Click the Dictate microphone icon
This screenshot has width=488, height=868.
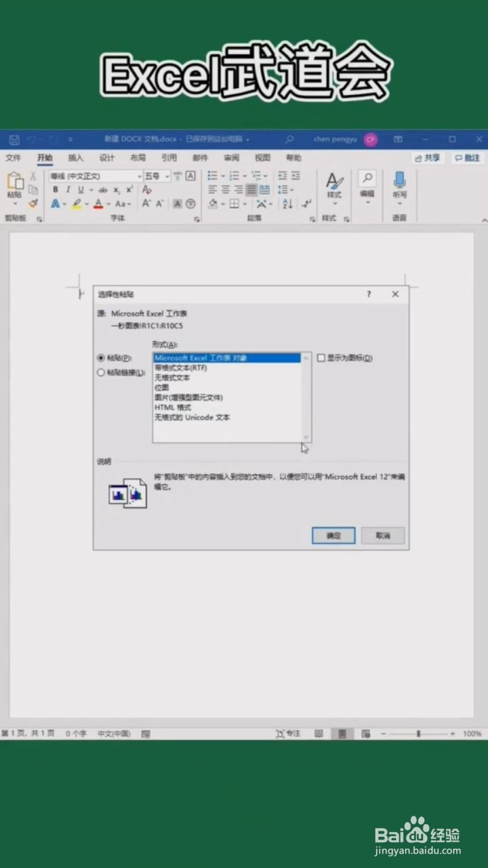pos(399,179)
